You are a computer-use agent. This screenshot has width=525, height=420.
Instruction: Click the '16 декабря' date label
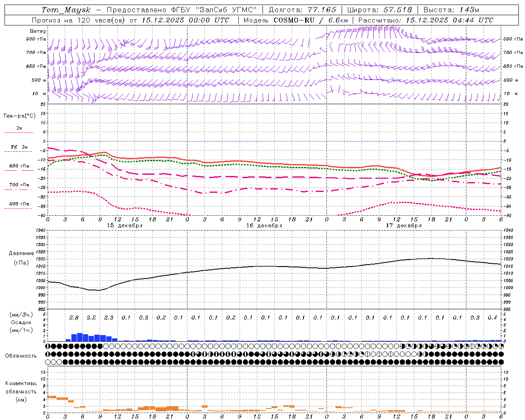coord(264,226)
